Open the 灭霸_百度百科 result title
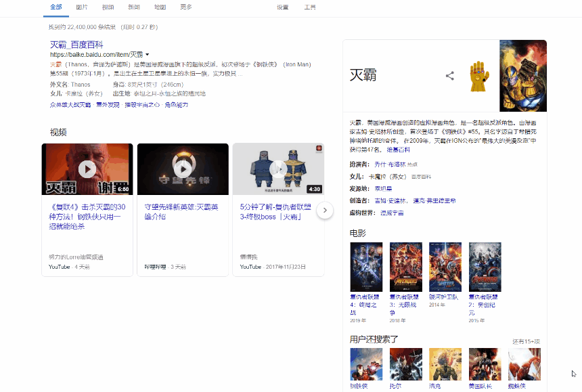 click(x=76, y=45)
